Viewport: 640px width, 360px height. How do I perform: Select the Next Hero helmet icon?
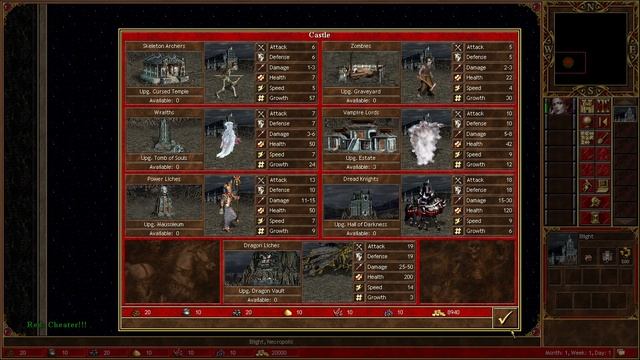pyautogui.click(x=595, y=202)
